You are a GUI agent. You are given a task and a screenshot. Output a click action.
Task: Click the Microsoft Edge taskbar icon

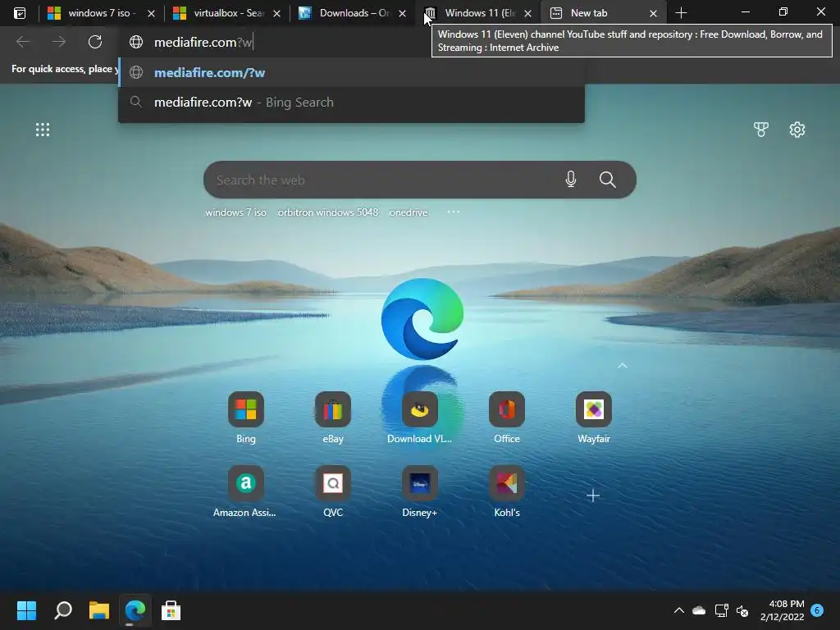tap(135, 610)
